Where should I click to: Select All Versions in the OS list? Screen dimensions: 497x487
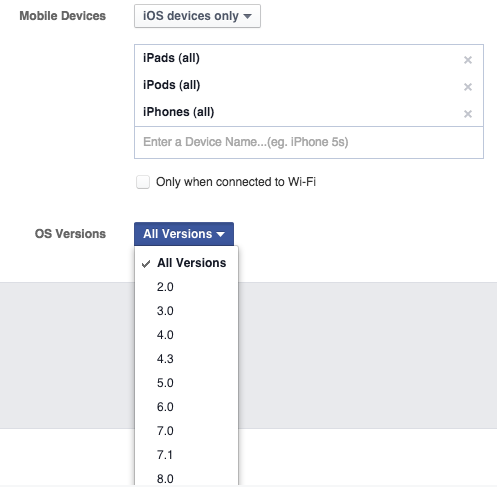click(x=187, y=263)
